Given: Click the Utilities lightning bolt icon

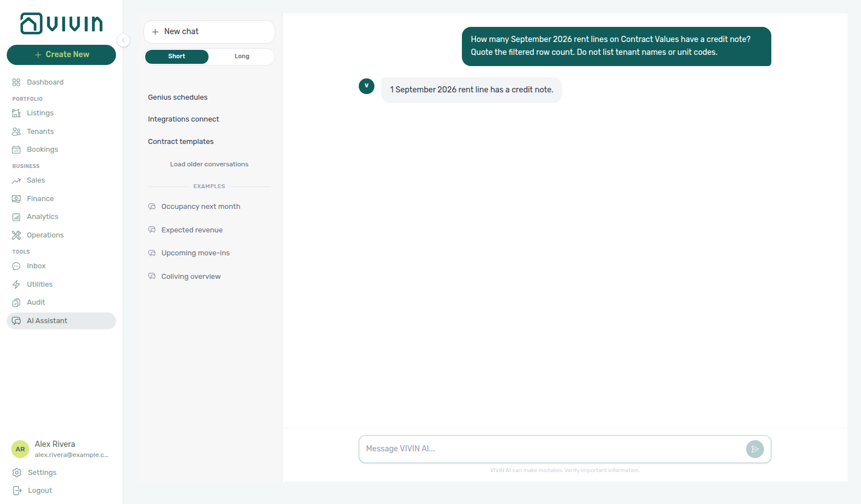Looking at the screenshot, I should [16, 284].
